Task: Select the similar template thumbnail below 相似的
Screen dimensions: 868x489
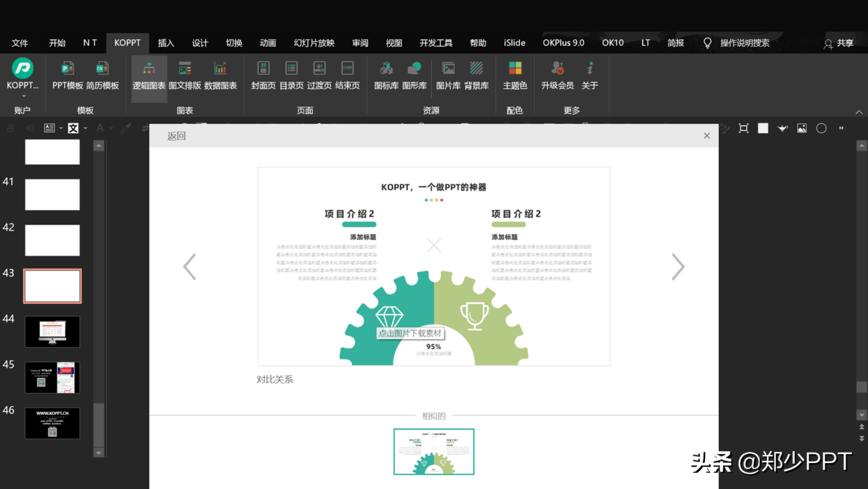Action: click(434, 452)
